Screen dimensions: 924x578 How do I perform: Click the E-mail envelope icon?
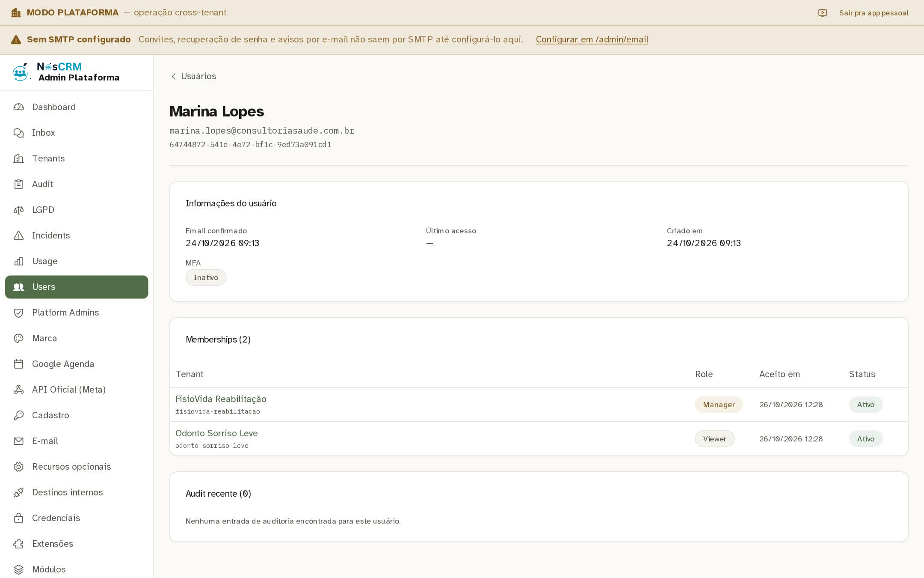tap(18, 441)
